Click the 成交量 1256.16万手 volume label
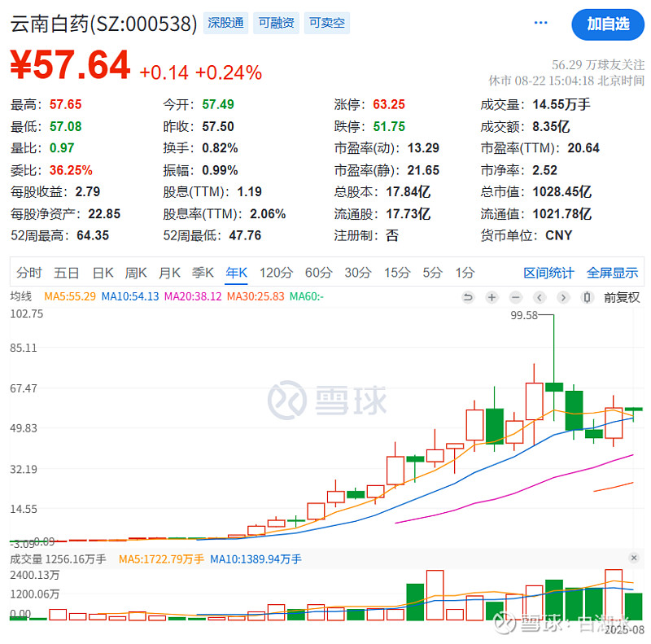 (x=58, y=559)
